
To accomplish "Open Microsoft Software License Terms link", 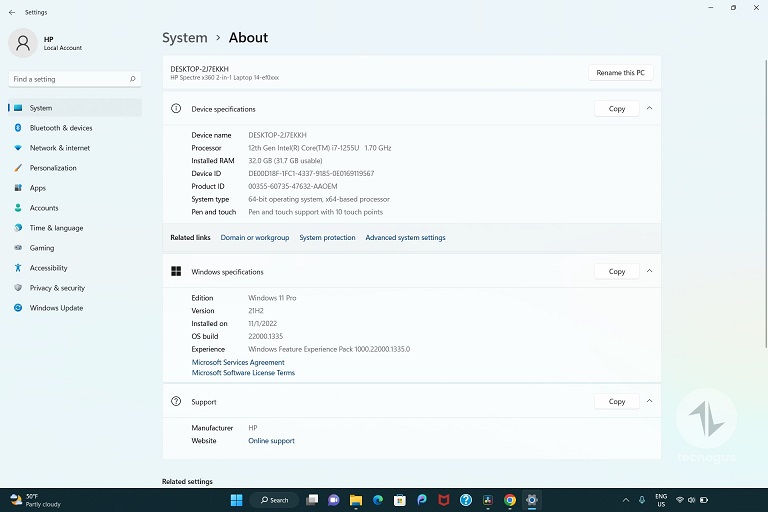I will click(x=243, y=373).
